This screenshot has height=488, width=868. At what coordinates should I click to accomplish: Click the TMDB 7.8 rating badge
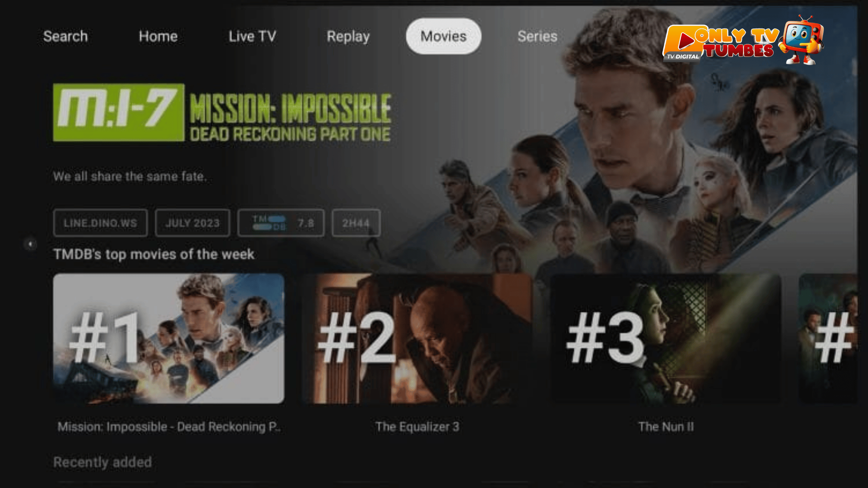(281, 223)
